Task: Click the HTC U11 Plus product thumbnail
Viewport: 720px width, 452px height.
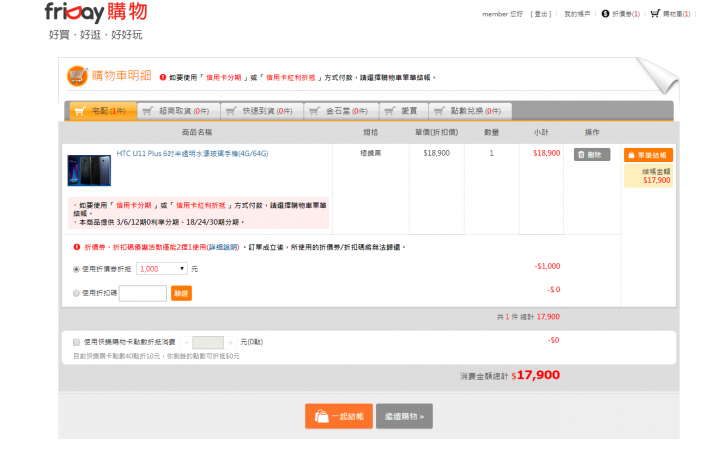Action: tap(89, 170)
